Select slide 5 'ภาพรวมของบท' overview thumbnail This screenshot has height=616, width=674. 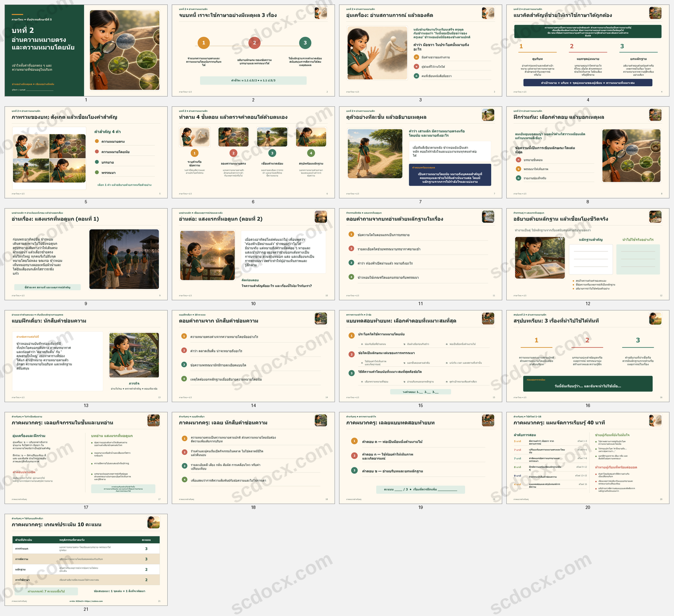click(86, 152)
